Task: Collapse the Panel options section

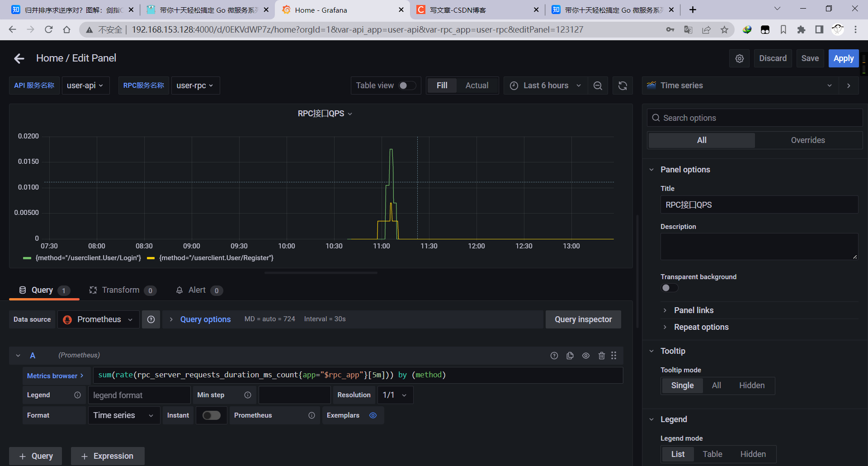Action: point(685,170)
